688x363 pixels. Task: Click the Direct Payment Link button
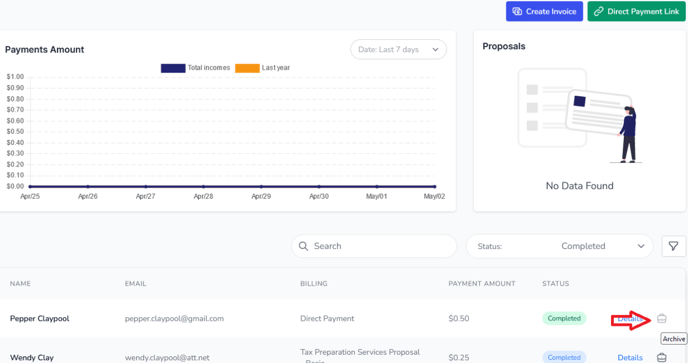tap(636, 11)
